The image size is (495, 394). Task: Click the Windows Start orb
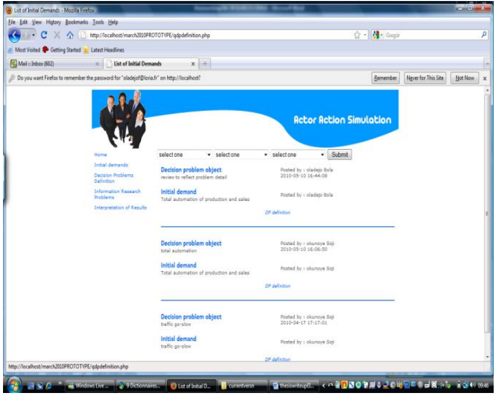pyautogui.click(x=14, y=385)
